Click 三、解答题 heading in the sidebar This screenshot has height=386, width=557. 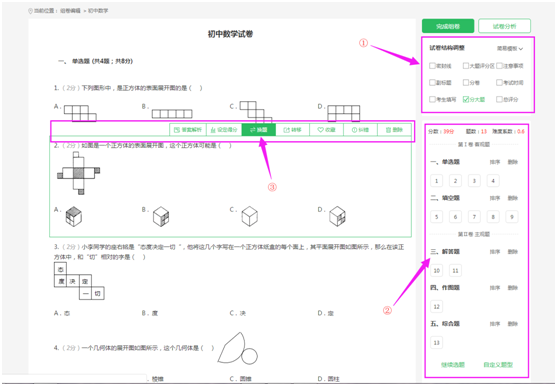[x=445, y=251]
